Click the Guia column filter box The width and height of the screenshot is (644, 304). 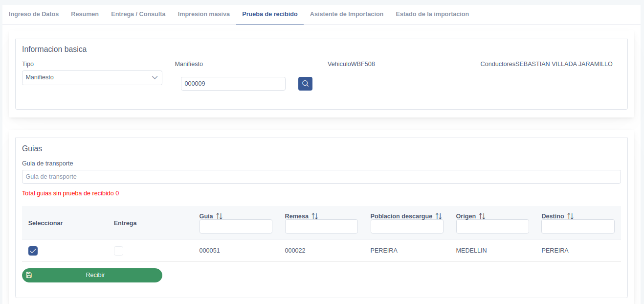pyautogui.click(x=236, y=226)
